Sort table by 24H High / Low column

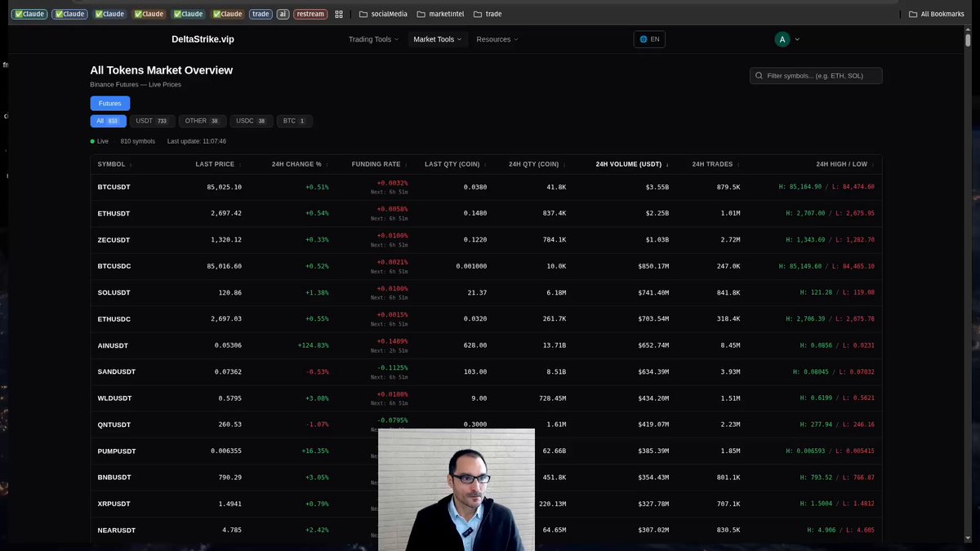coord(845,164)
